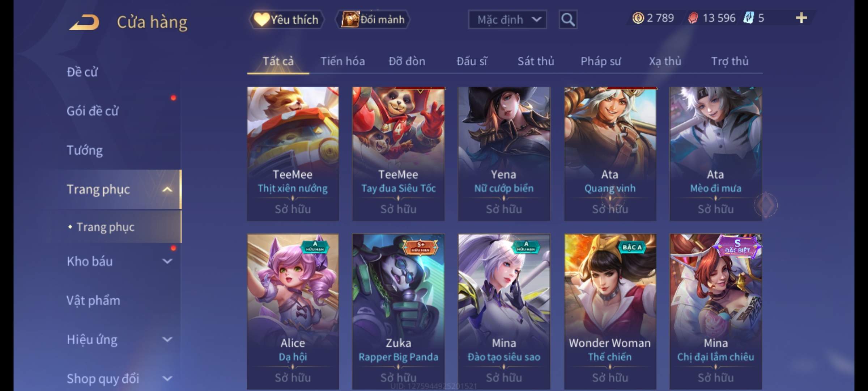Expand the Shop quy đổi section

(167, 379)
